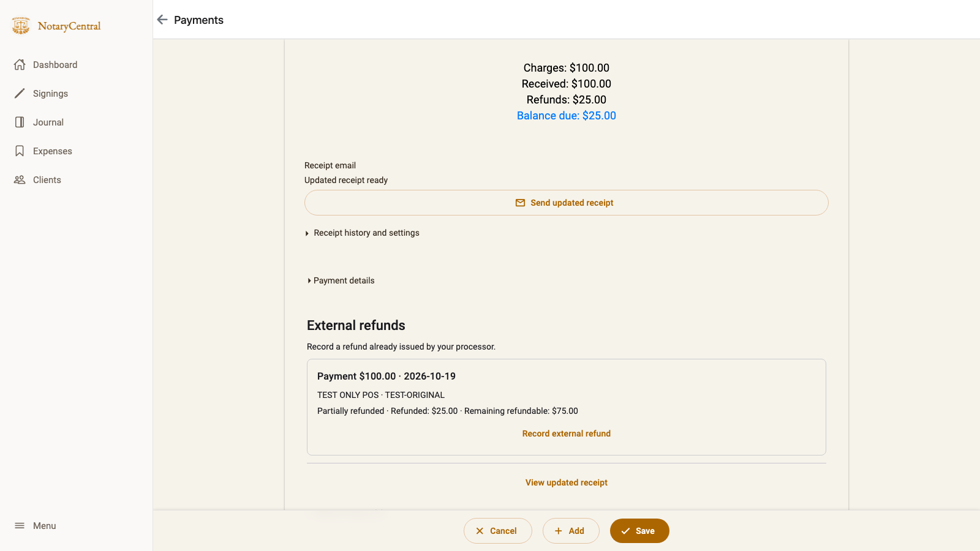Click the Signings pen icon

20,93
